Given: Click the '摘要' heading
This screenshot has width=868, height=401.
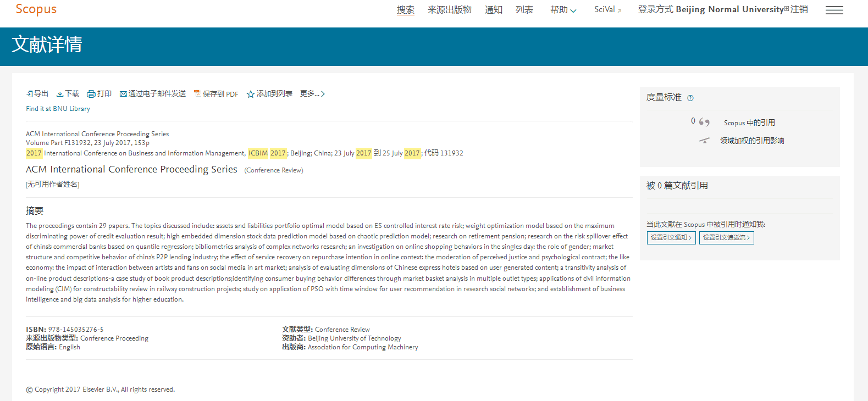Looking at the screenshot, I should [35, 211].
